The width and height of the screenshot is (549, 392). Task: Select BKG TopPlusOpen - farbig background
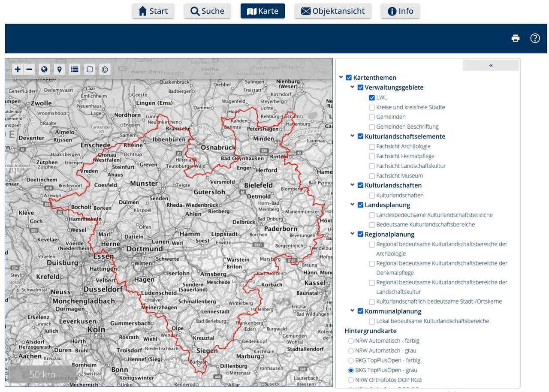tap(351, 361)
